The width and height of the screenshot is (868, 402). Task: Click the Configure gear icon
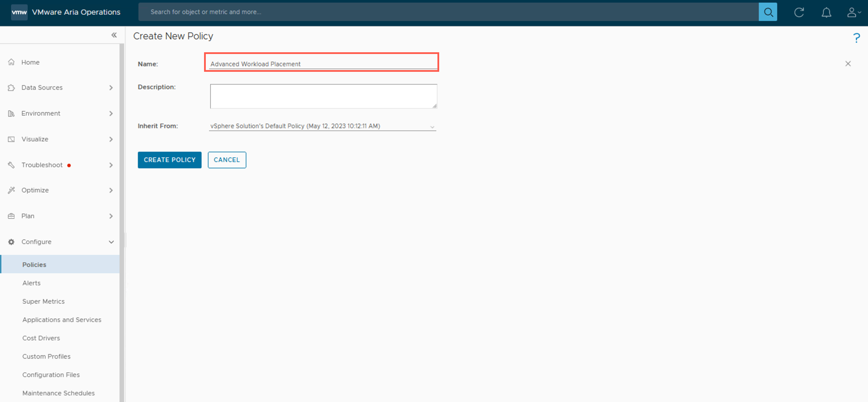coord(11,242)
